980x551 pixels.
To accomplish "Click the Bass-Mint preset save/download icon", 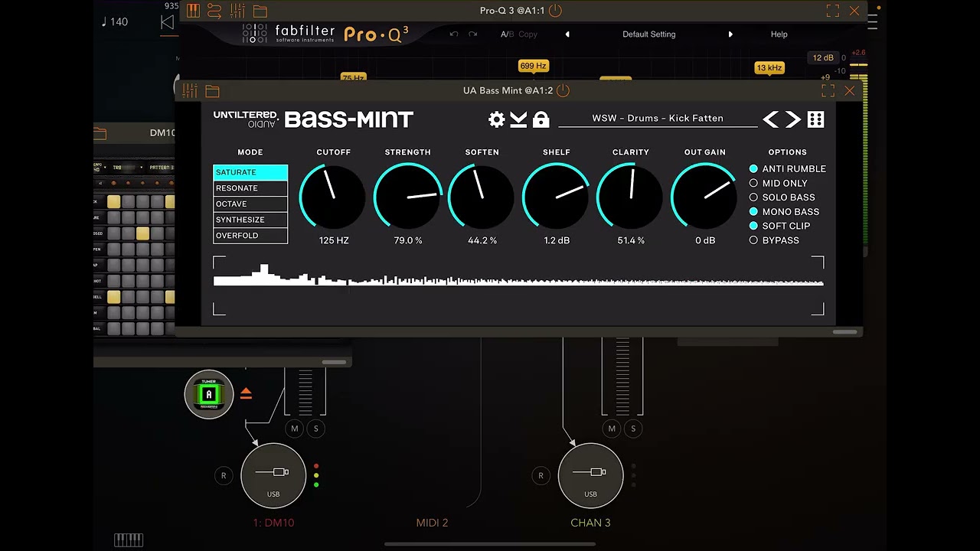I will [518, 119].
